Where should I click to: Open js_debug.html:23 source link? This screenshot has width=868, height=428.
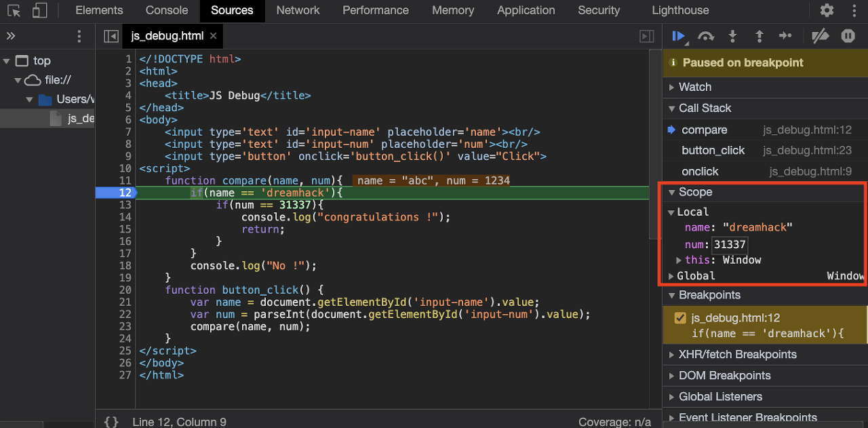[x=808, y=150]
